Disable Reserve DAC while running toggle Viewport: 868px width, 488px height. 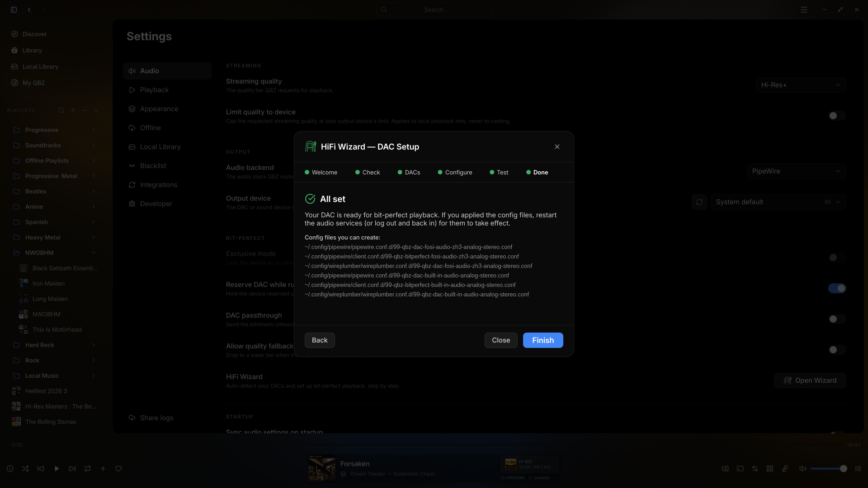[837, 288]
